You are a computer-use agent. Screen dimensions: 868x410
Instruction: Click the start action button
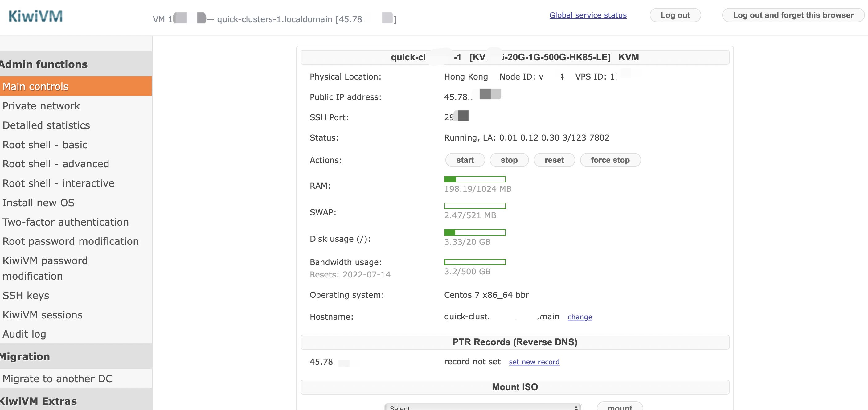[x=465, y=160]
